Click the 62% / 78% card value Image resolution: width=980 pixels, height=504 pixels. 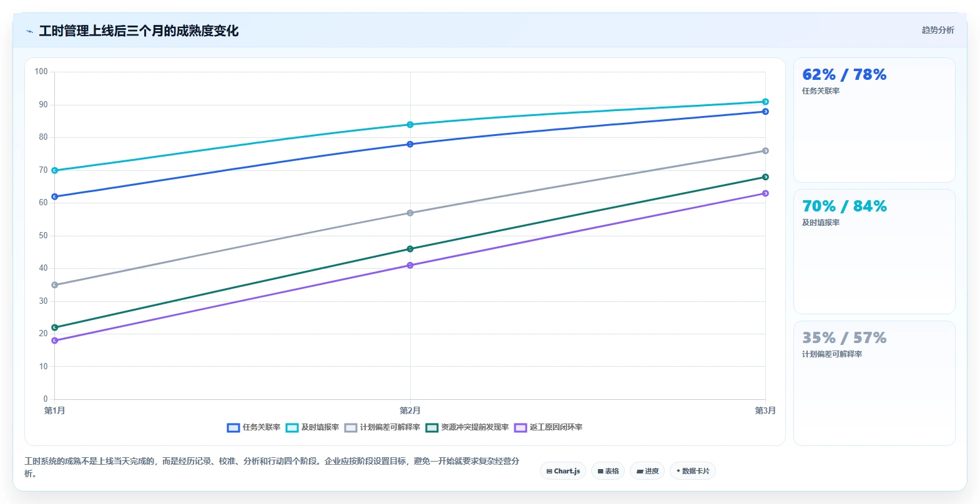(844, 75)
